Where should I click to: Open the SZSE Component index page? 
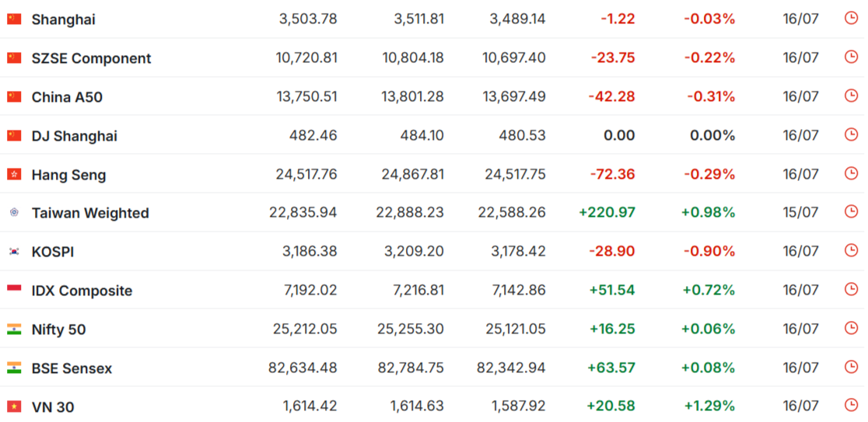coord(91,58)
